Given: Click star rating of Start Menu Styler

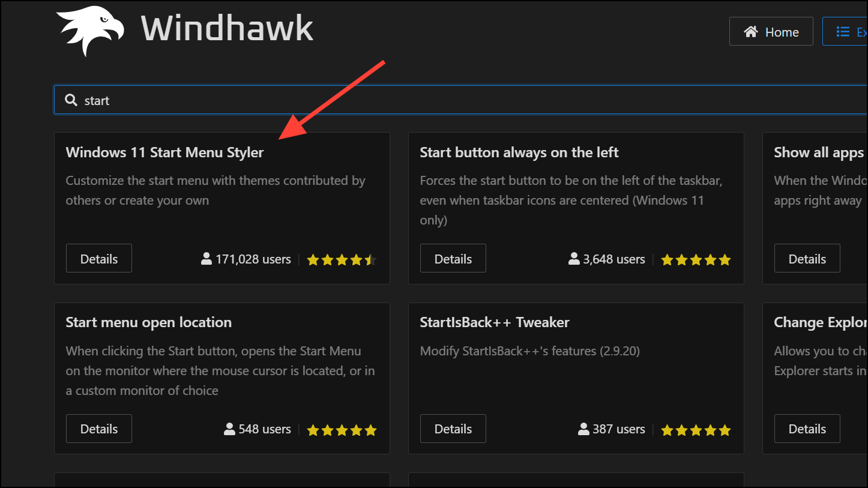Looking at the screenshot, I should pos(342,260).
